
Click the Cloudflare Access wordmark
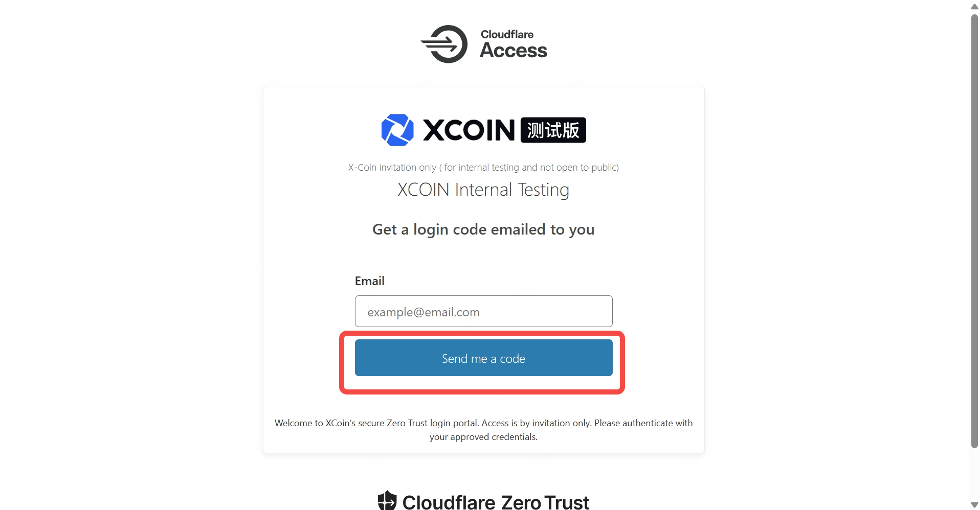[x=514, y=44]
